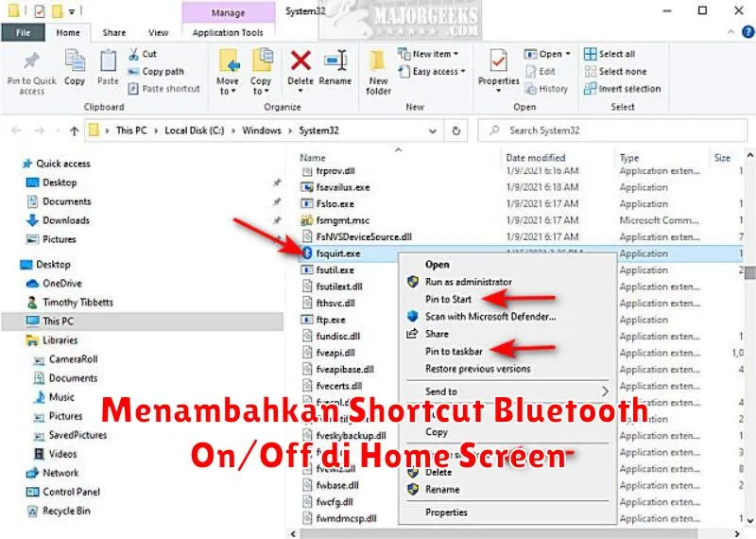Viewport: 756px width, 539px height.
Task: Click Paste shortcut in ribbon
Action: (x=163, y=89)
